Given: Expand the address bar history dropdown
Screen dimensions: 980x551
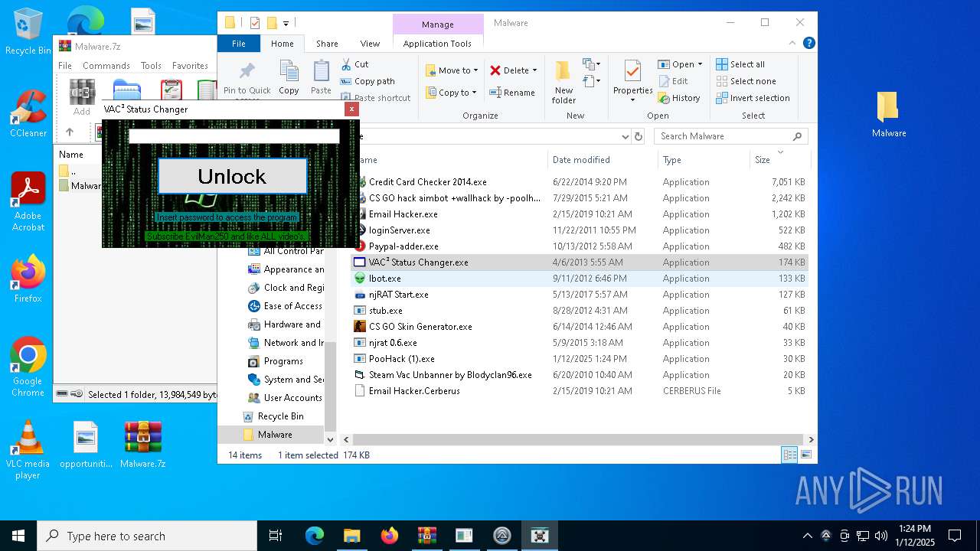Looking at the screenshot, I should (625, 136).
